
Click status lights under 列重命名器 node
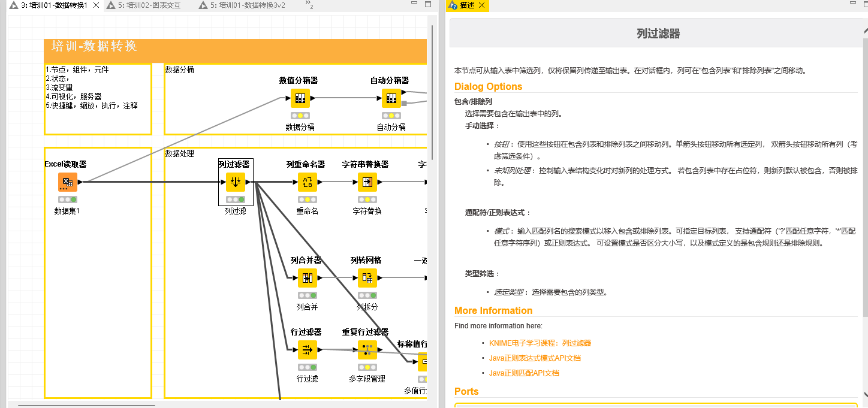(x=308, y=200)
